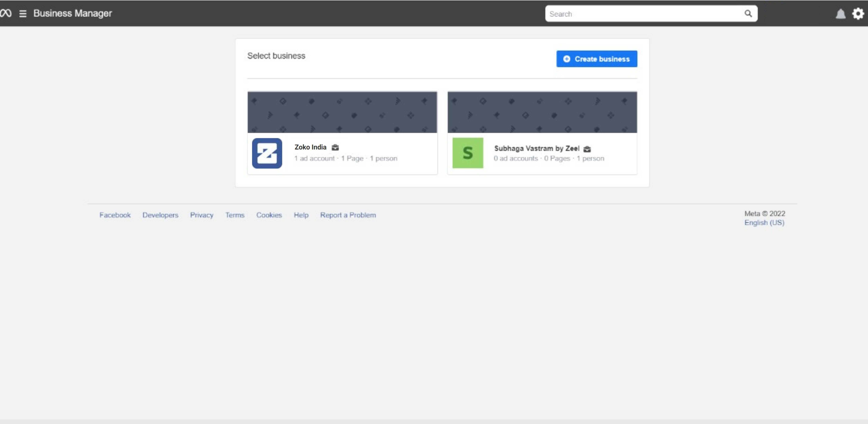Click briefcase icon next to Zoko India
Viewport: 868px width, 424px height.
point(335,147)
